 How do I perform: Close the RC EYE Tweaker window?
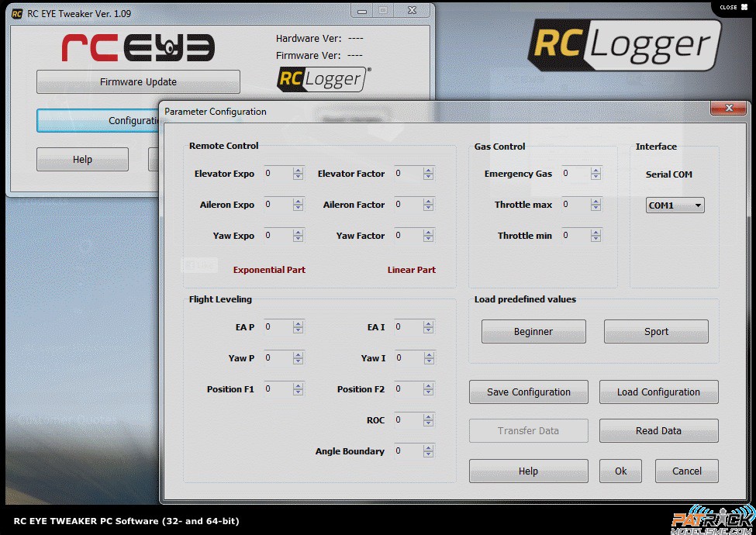412,10
